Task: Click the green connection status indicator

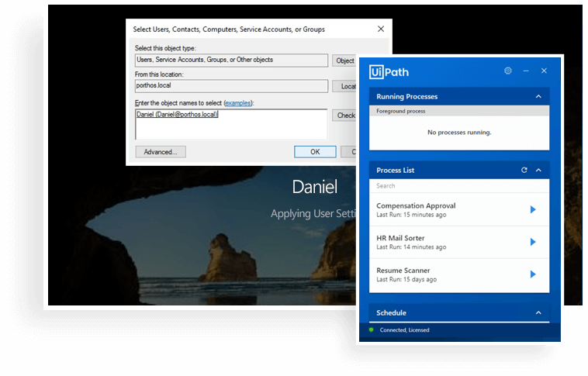Action: [372, 329]
